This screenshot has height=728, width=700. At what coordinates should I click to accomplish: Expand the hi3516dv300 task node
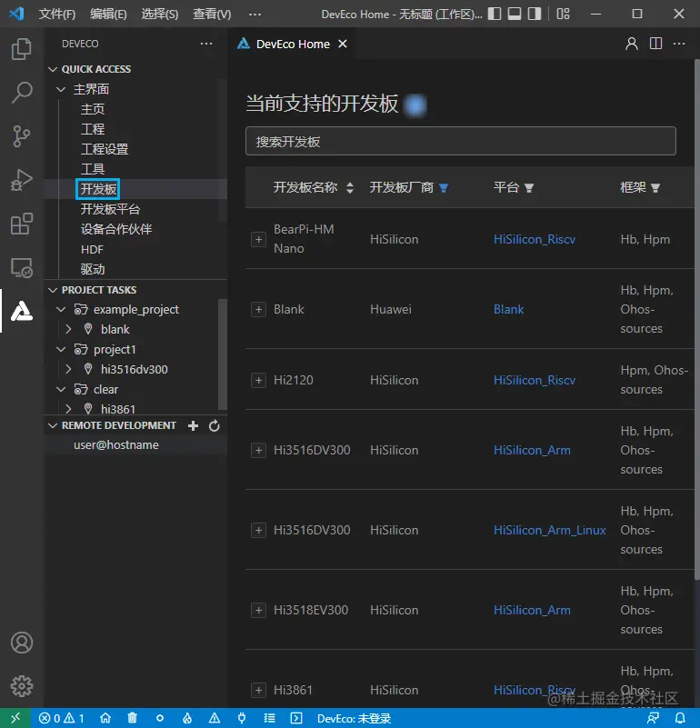point(69,369)
